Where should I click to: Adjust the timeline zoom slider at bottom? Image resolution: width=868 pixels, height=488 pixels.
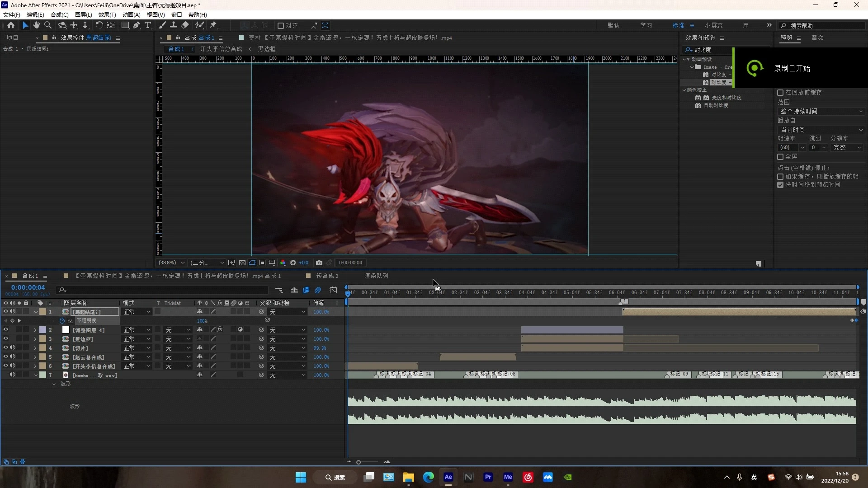359,462
